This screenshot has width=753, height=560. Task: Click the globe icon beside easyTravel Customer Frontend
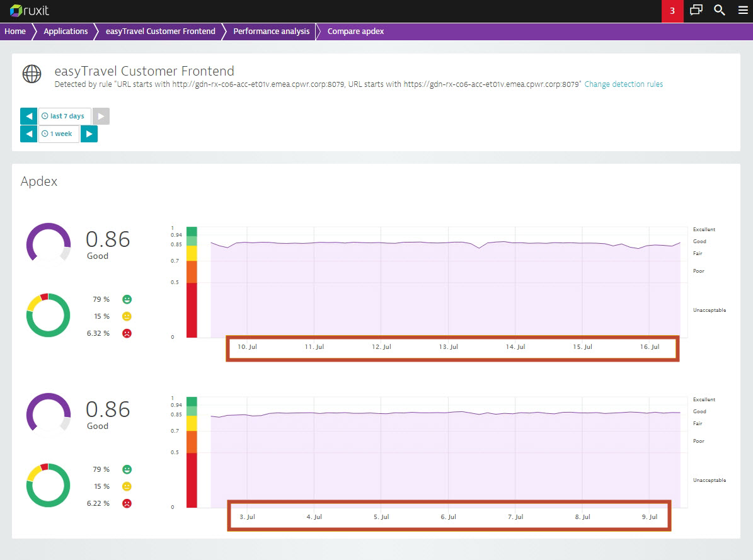(32, 74)
